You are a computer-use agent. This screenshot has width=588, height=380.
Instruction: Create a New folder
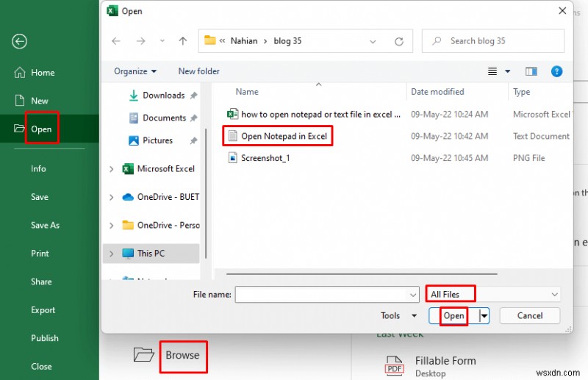198,71
